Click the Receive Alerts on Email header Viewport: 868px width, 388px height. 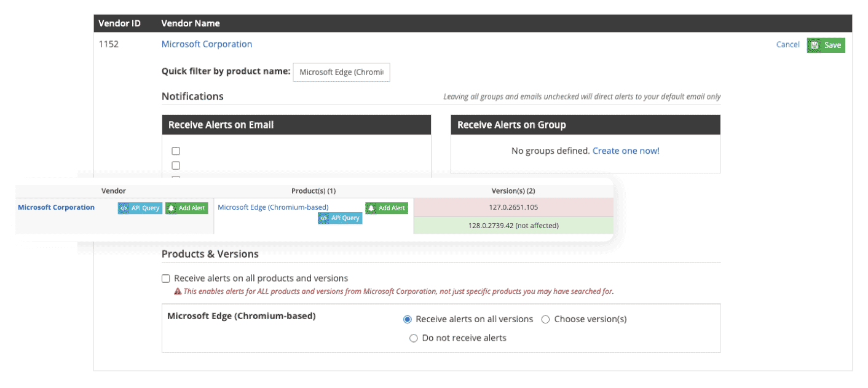tap(296, 125)
